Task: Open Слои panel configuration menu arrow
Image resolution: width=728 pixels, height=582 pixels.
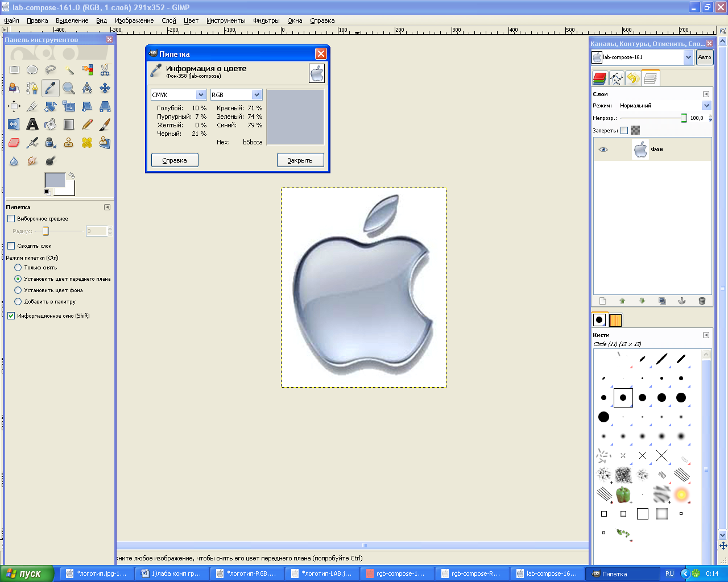Action: 706,94
